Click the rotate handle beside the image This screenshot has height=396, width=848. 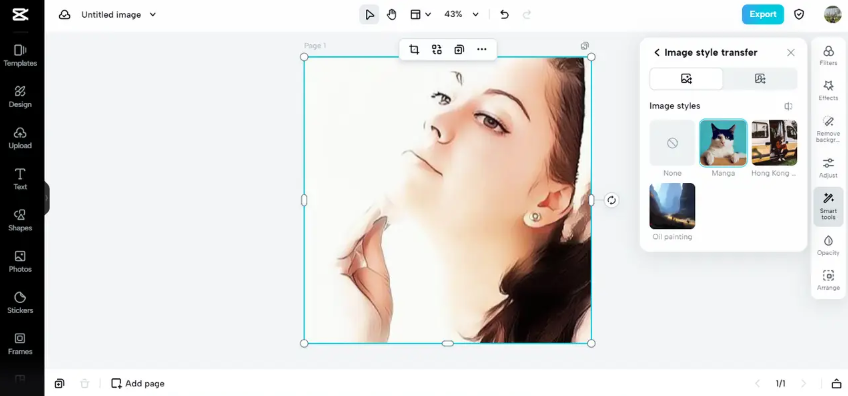pos(611,200)
